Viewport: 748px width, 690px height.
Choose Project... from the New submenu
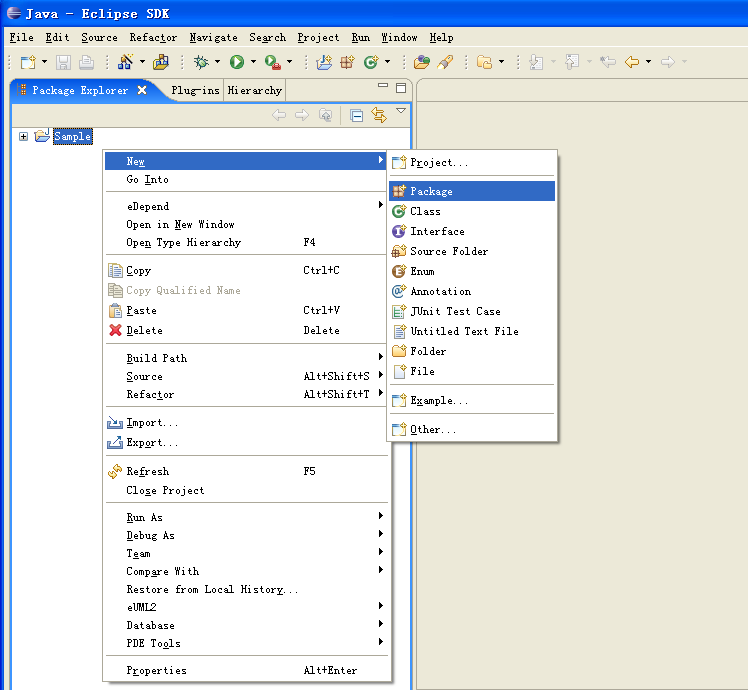pyautogui.click(x=472, y=162)
